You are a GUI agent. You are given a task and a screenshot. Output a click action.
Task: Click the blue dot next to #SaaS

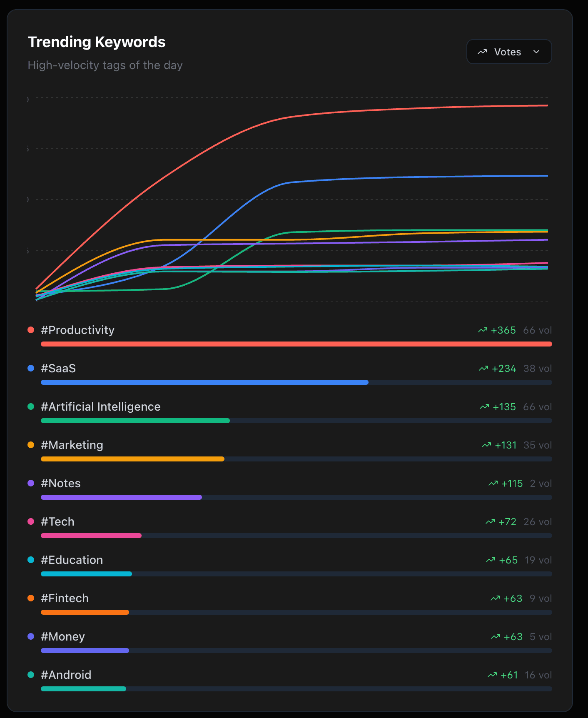coord(30,368)
